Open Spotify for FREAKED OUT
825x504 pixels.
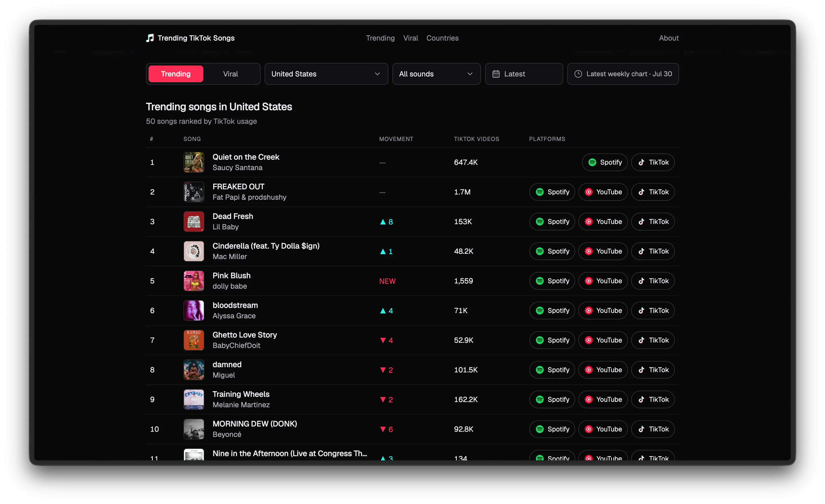pyautogui.click(x=552, y=192)
